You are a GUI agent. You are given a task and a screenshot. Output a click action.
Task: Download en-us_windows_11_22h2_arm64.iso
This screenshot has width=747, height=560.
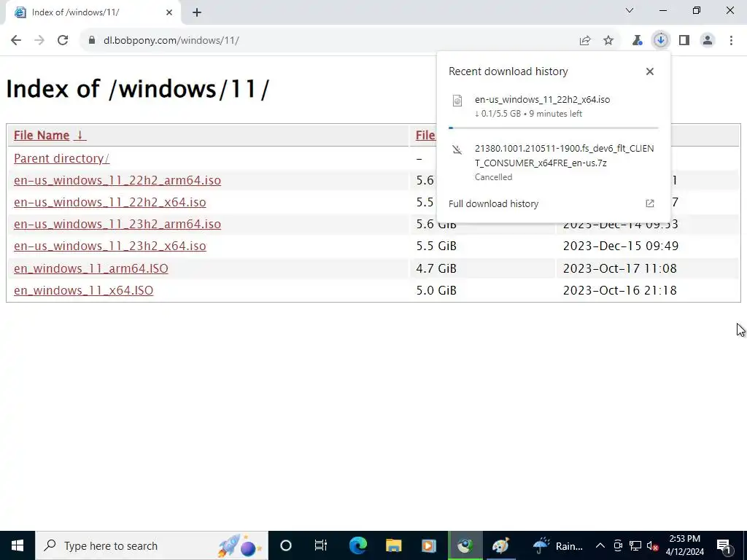click(117, 181)
